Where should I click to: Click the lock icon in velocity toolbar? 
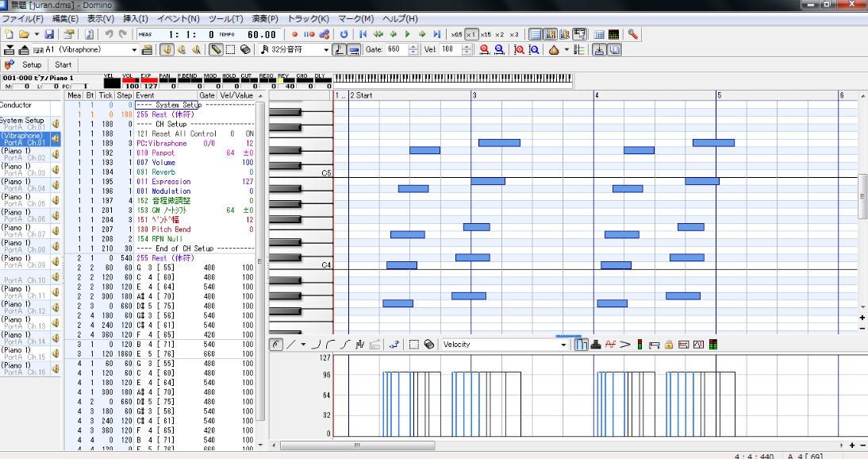pos(669,345)
